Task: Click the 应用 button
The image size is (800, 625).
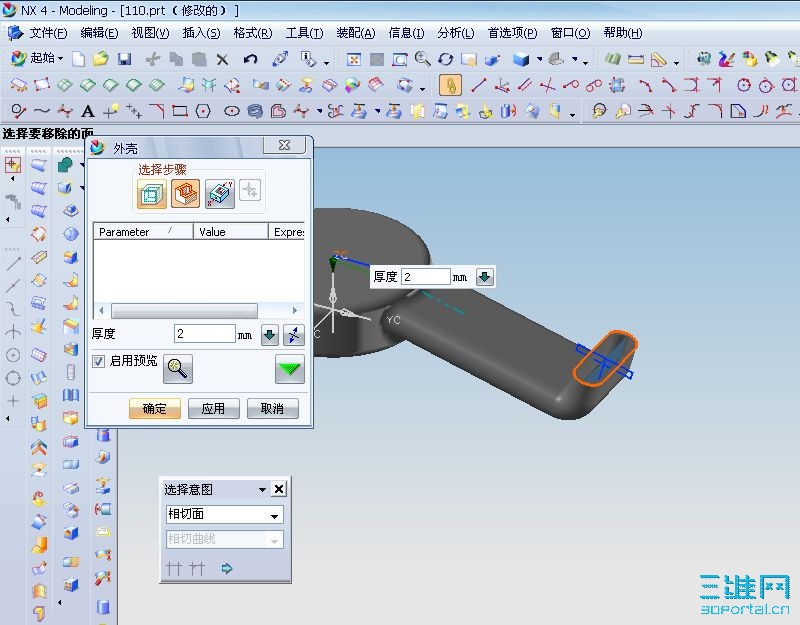Action: [x=213, y=409]
